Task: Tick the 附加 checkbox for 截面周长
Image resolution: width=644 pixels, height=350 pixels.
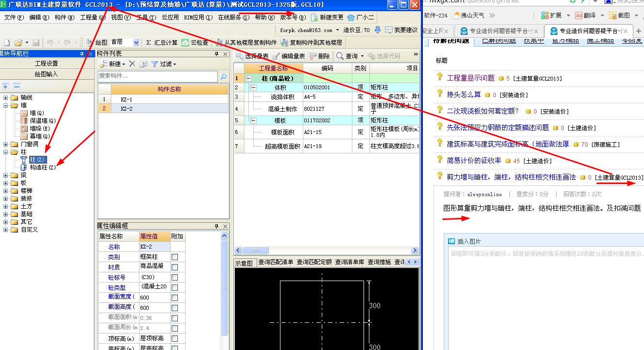Action: (175, 328)
